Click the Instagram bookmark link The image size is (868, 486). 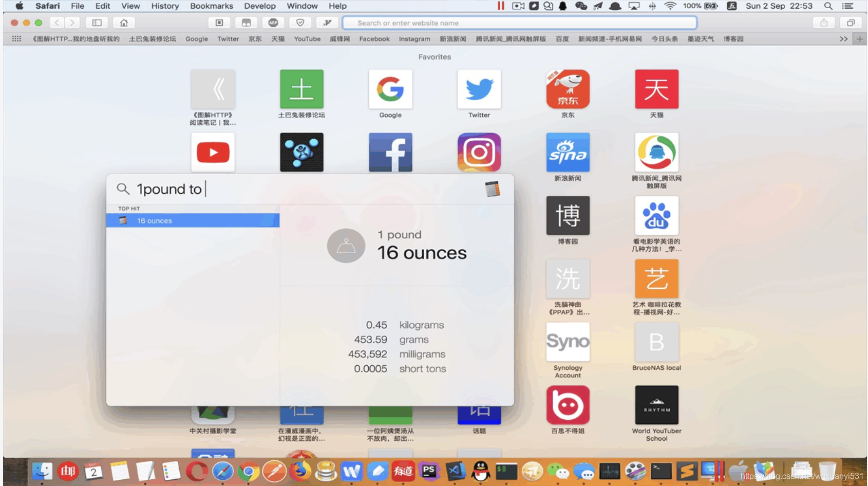point(414,39)
